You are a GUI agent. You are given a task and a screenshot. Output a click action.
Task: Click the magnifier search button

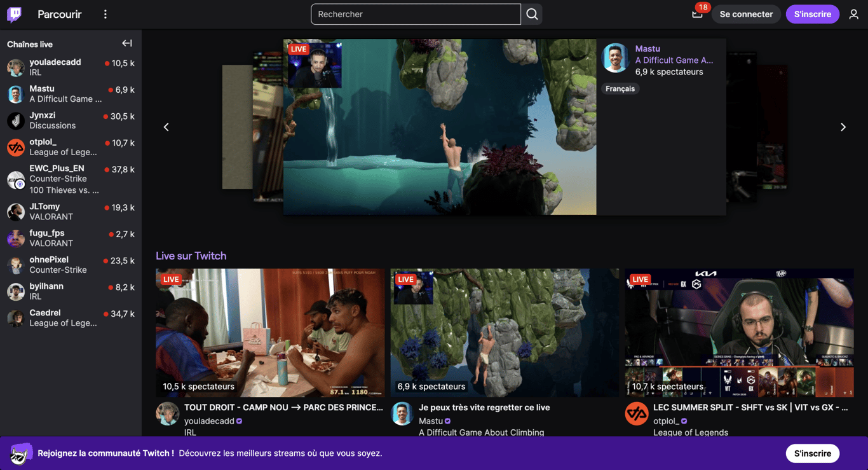(x=532, y=14)
